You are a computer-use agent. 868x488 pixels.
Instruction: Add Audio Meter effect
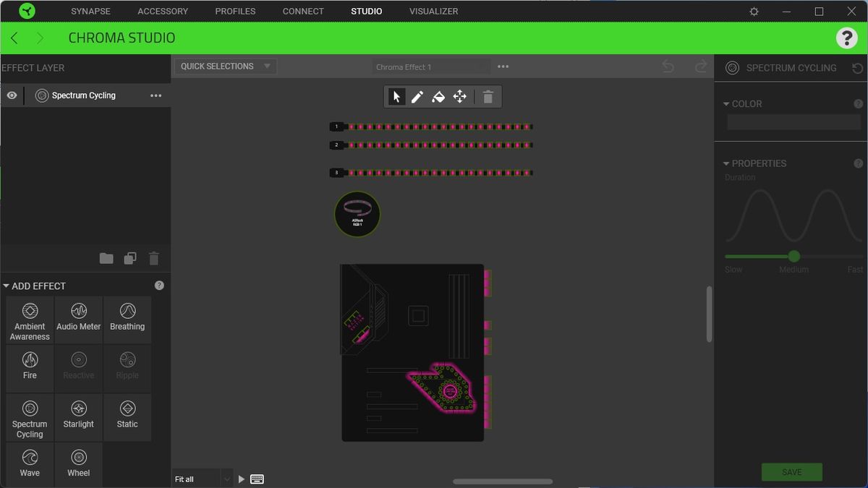point(79,320)
